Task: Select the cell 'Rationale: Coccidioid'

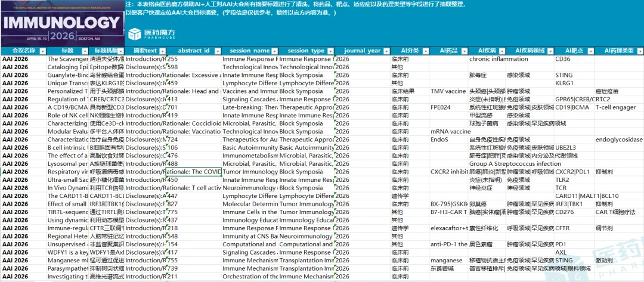Action: (194, 123)
